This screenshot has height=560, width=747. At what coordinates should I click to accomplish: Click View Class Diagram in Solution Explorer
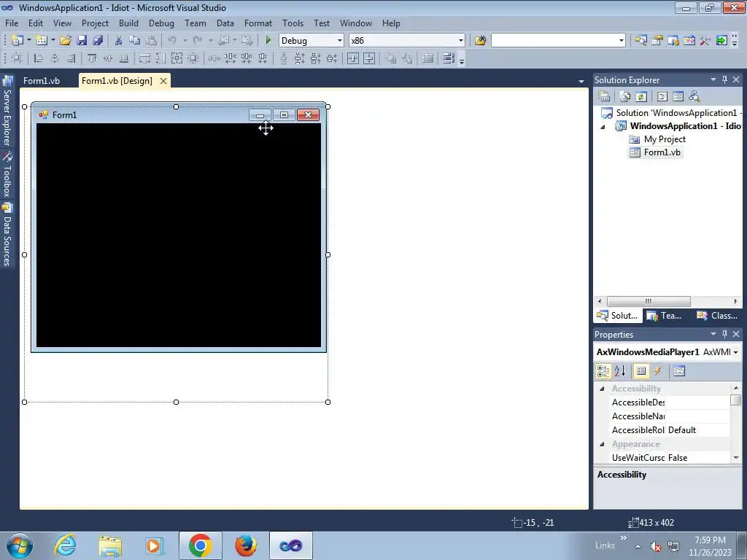(x=694, y=97)
